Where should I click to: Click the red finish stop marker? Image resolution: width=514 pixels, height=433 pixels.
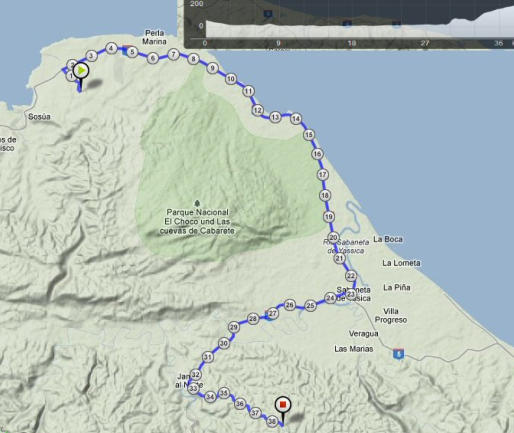[283, 405]
